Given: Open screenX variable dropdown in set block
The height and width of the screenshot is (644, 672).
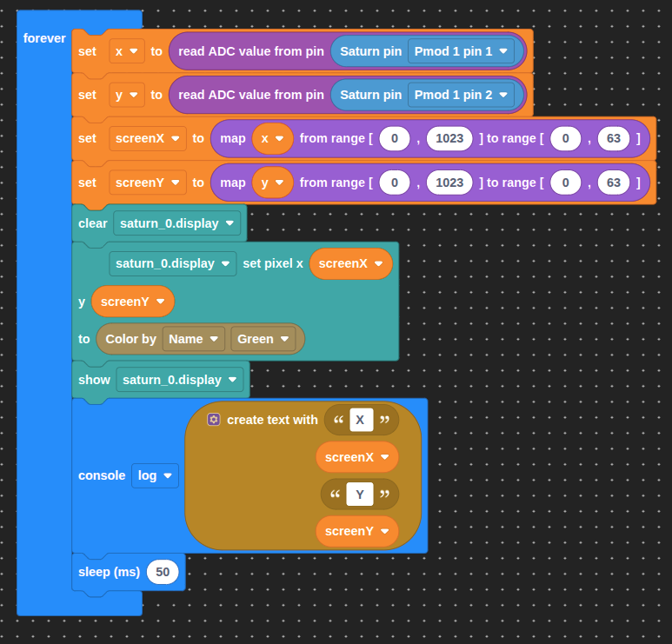Looking at the screenshot, I should [x=148, y=138].
